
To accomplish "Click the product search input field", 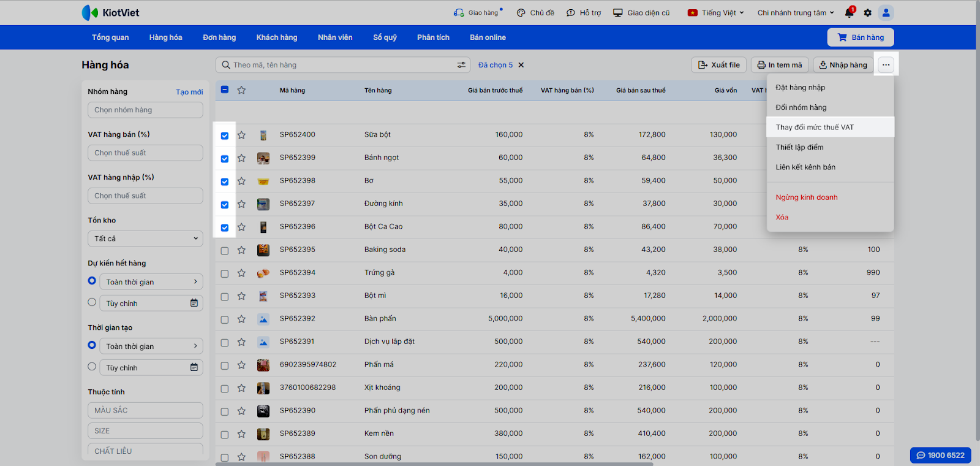I will (337, 65).
